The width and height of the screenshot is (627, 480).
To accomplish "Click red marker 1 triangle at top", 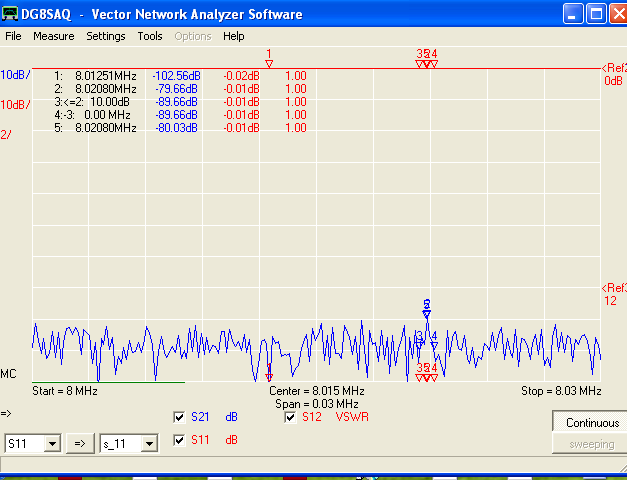I will click(268, 62).
